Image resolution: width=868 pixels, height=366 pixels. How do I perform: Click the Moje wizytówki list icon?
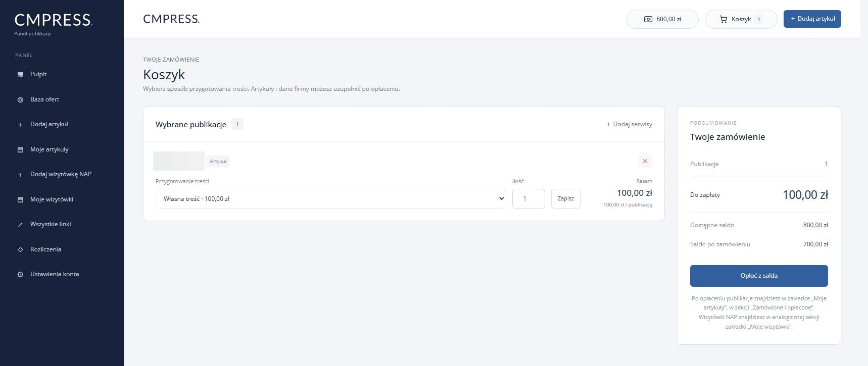pyautogui.click(x=20, y=200)
